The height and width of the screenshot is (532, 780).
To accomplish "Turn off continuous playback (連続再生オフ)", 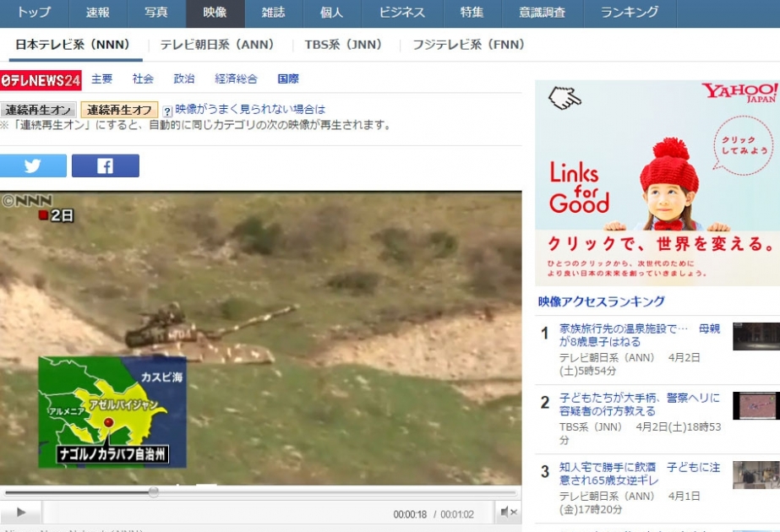I will [x=119, y=110].
